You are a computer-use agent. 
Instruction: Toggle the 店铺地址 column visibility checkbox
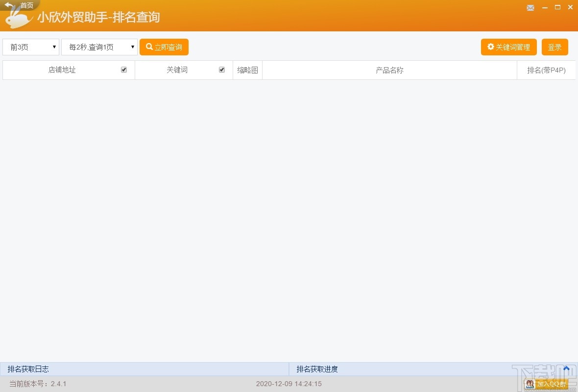pos(124,69)
